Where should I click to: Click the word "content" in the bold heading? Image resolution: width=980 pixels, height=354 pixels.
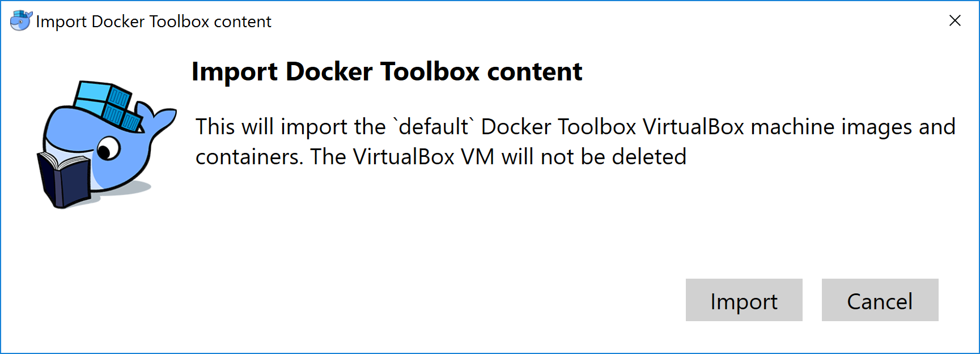tap(534, 72)
